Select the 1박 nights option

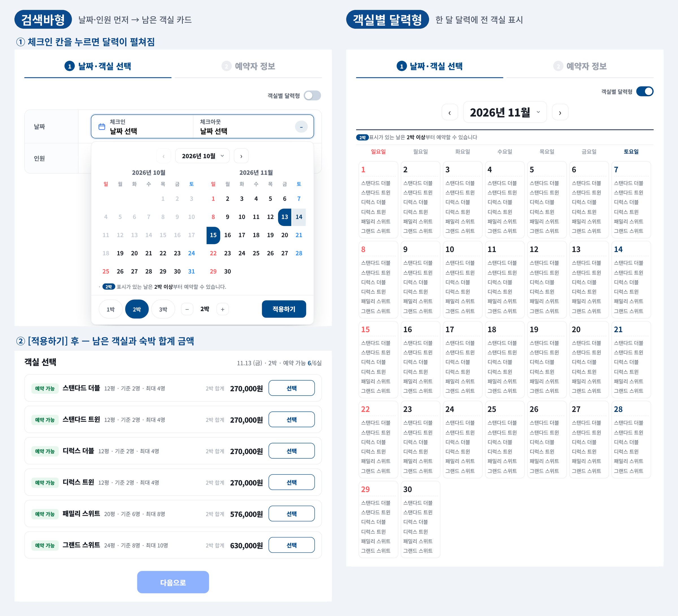coord(111,309)
